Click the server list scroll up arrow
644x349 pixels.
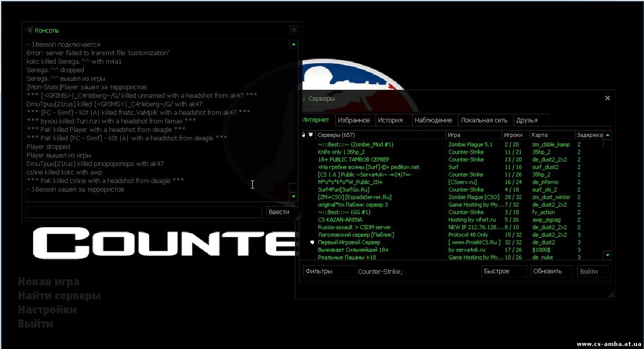point(607,135)
